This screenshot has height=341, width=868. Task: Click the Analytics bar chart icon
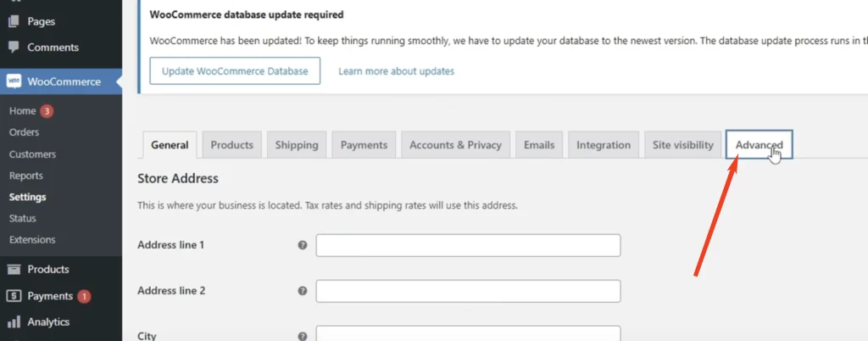[14, 321]
